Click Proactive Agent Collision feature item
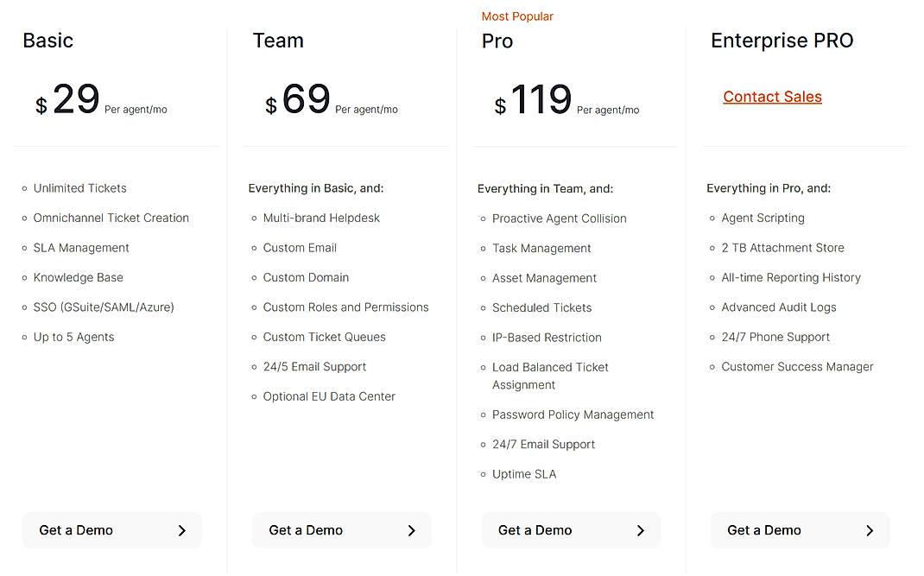The height and width of the screenshot is (576, 924). (559, 218)
